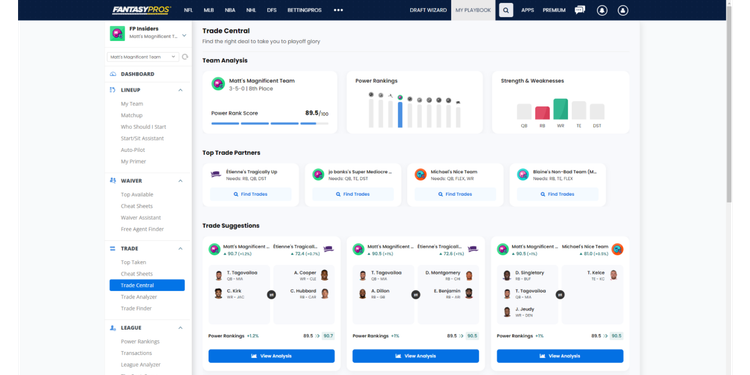The height and width of the screenshot is (375, 750).
Task: Click the Power Rank Score progress bar
Action: pyautogui.click(x=270, y=123)
